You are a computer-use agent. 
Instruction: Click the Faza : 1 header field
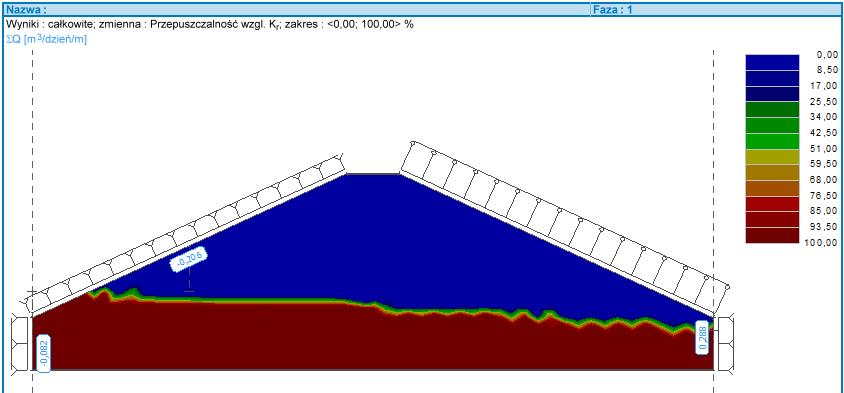(716, 9)
